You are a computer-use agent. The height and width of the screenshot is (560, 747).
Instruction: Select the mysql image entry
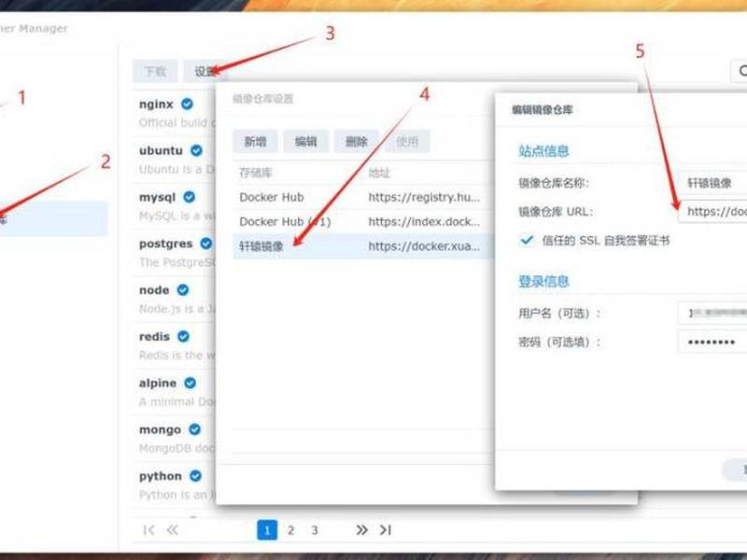click(x=175, y=206)
